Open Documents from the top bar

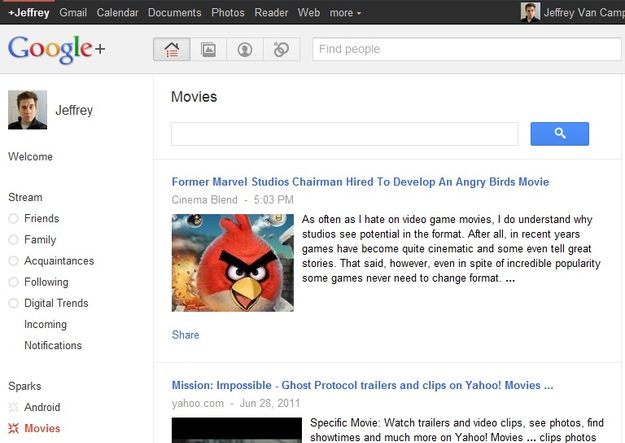(175, 13)
